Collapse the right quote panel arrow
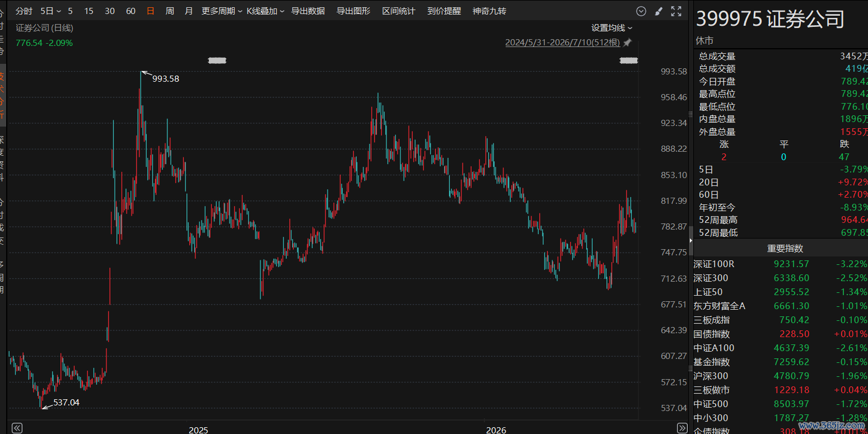Viewport: 868px width, 434px height. [691, 240]
